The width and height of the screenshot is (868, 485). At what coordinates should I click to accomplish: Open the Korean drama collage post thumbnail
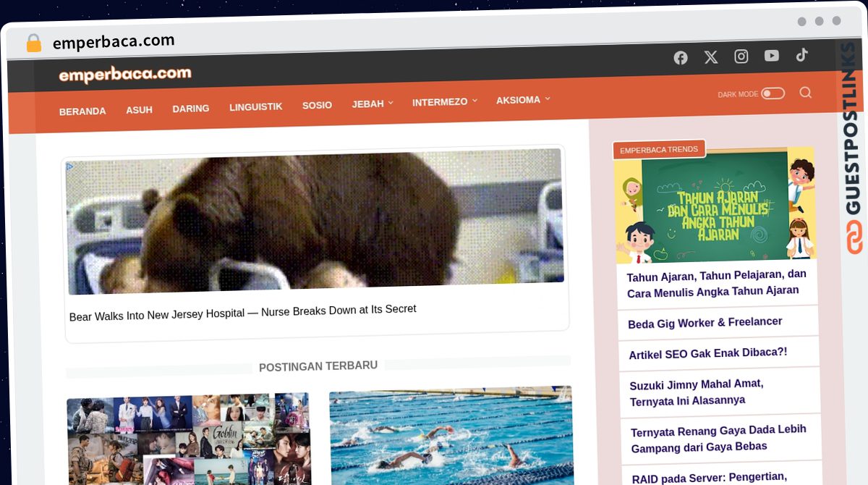pos(190,439)
